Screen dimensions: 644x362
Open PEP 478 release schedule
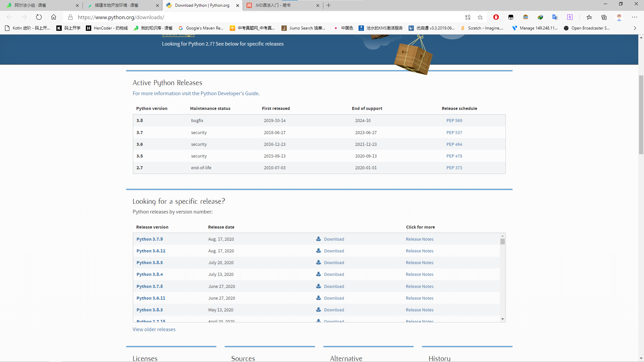[454, 156]
